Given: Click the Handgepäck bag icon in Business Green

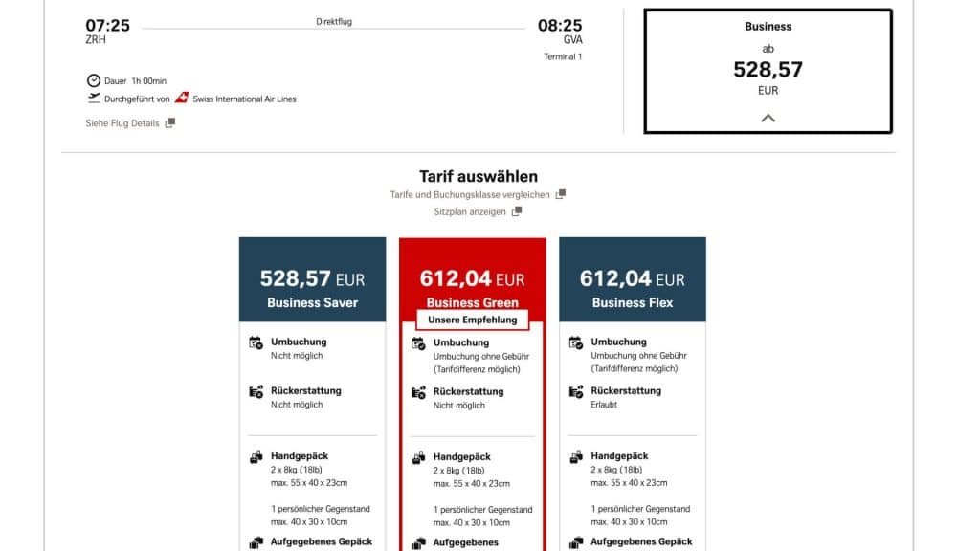Looking at the screenshot, I should pos(418,458).
